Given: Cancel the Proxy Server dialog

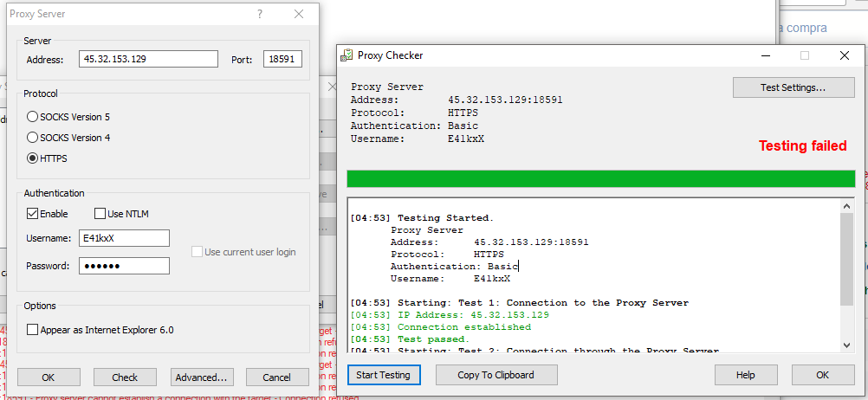Looking at the screenshot, I should pyautogui.click(x=277, y=377).
